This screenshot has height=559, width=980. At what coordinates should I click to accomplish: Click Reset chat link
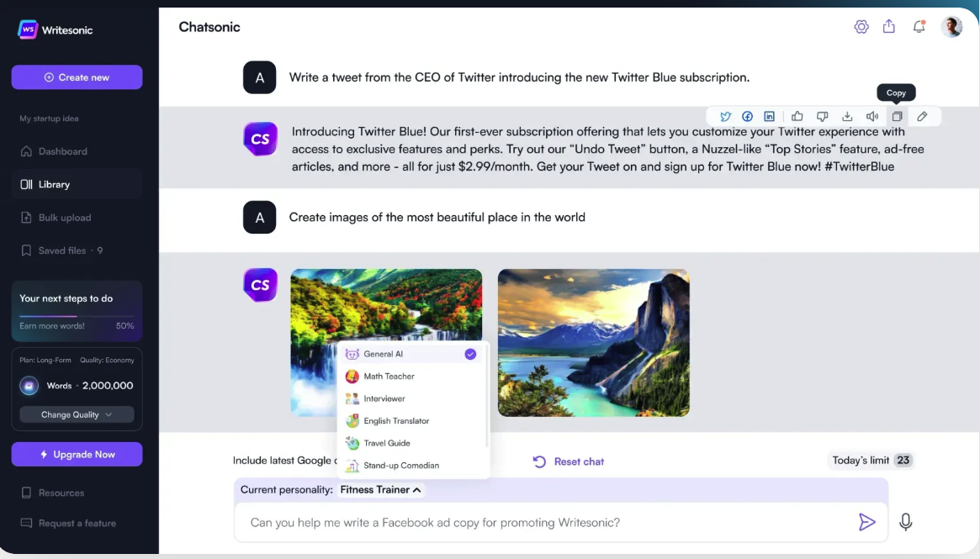click(x=568, y=461)
